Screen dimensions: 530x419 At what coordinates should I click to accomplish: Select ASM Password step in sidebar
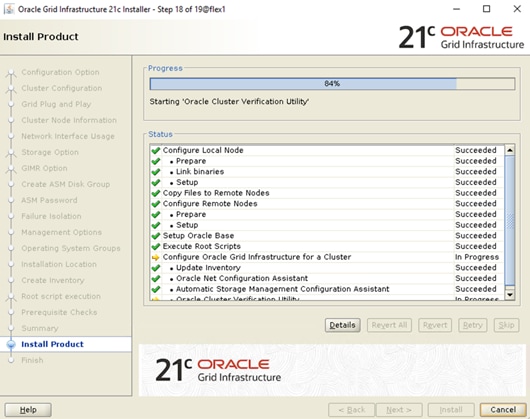pyautogui.click(x=49, y=200)
